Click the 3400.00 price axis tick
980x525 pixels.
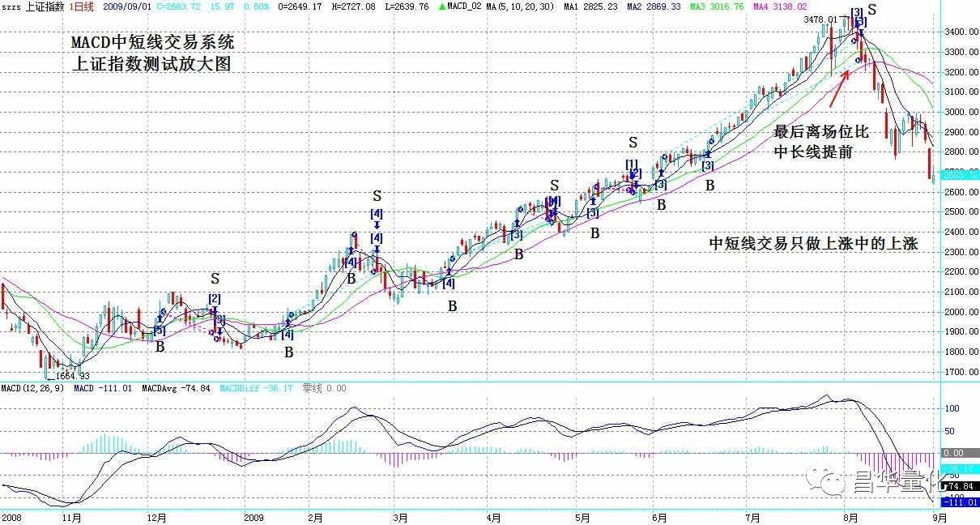tap(960, 32)
